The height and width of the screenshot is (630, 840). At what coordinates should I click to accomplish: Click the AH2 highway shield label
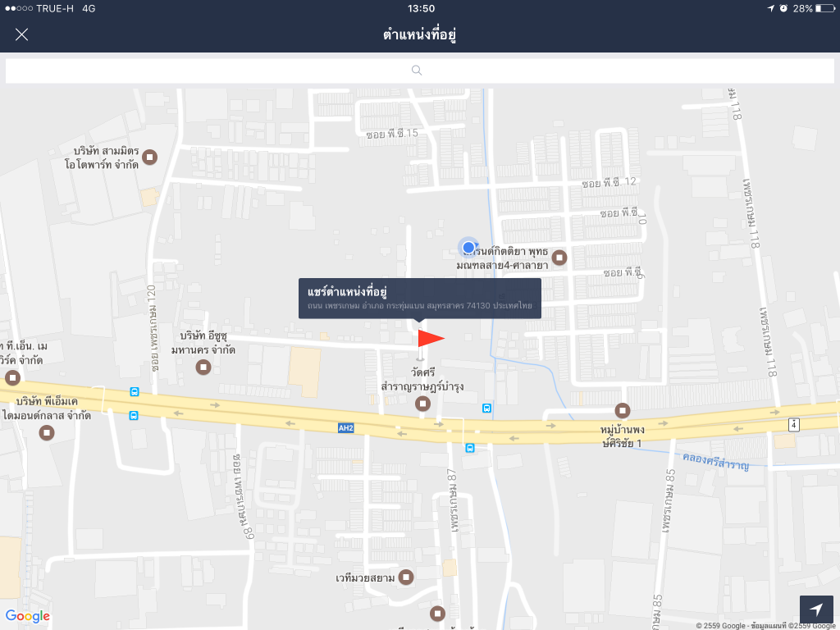345,427
